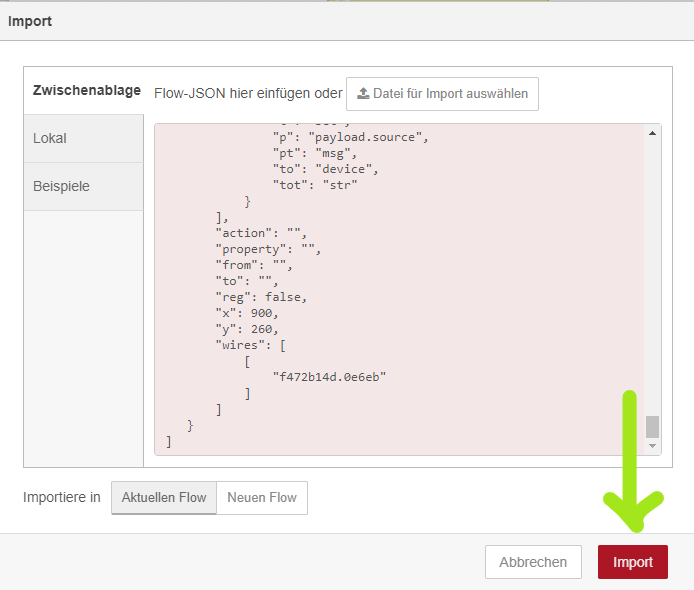The image size is (694, 590).
Task: Switch to the Lokal tab
Action: 84,138
